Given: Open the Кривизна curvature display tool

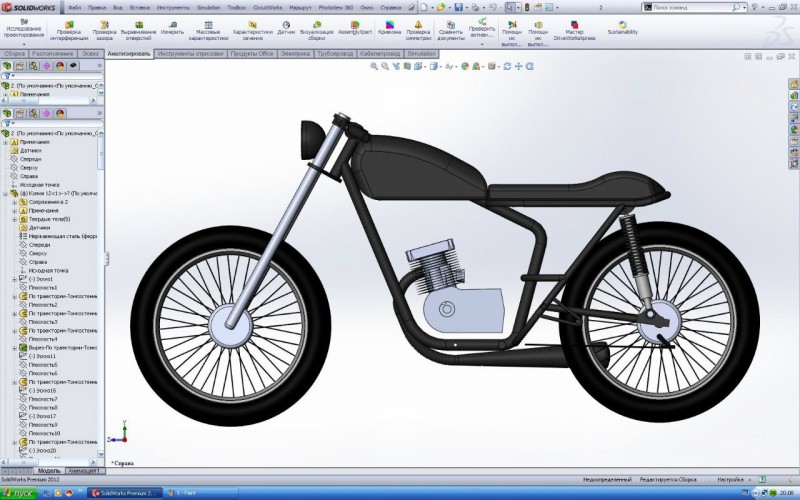Looking at the screenshot, I should point(389,28).
